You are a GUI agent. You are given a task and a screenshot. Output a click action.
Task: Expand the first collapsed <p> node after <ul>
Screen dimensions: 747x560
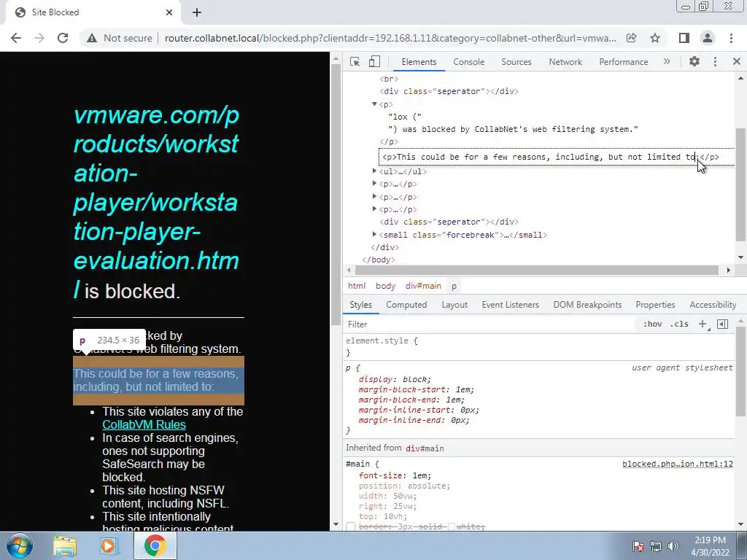coord(374,183)
